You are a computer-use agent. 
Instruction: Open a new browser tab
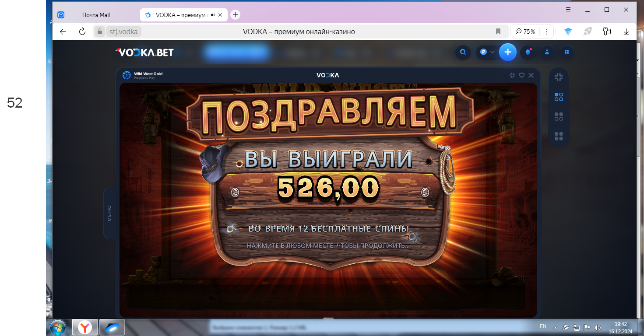[235, 15]
